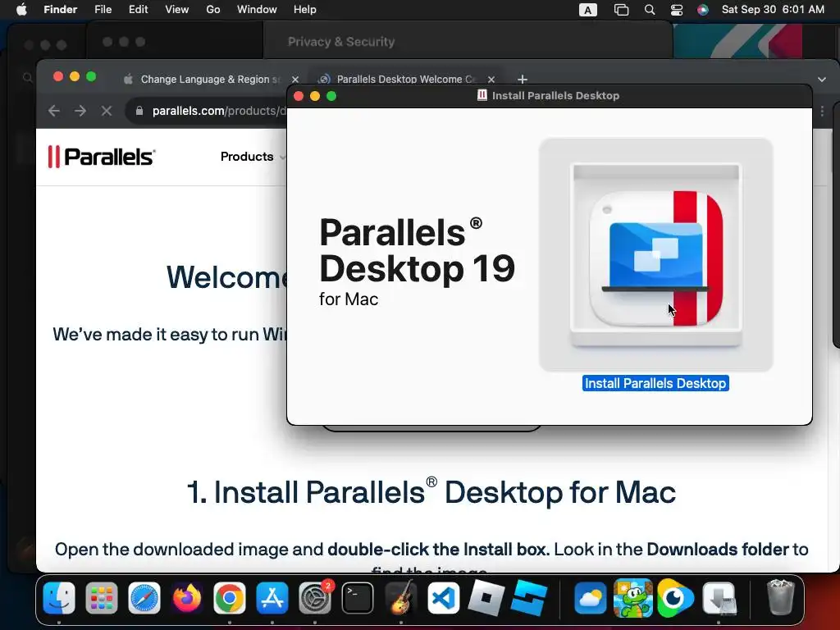Open the eye-shaped app icon in Dock
This screenshot has height=630, width=840.
(675, 597)
